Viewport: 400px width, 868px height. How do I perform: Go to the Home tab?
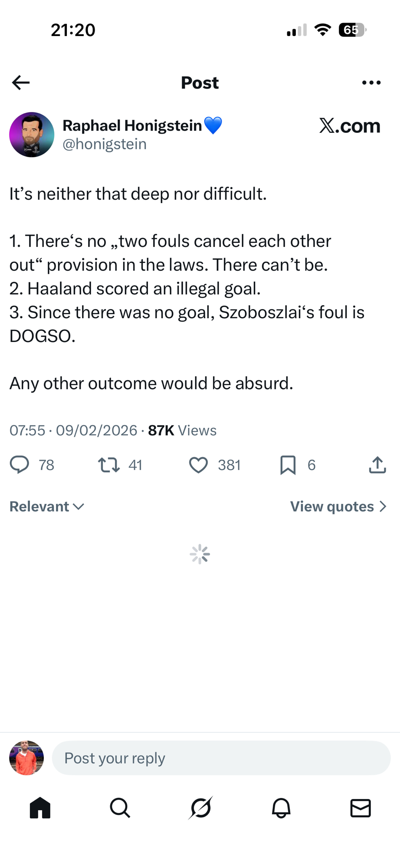(x=40, y=808)
